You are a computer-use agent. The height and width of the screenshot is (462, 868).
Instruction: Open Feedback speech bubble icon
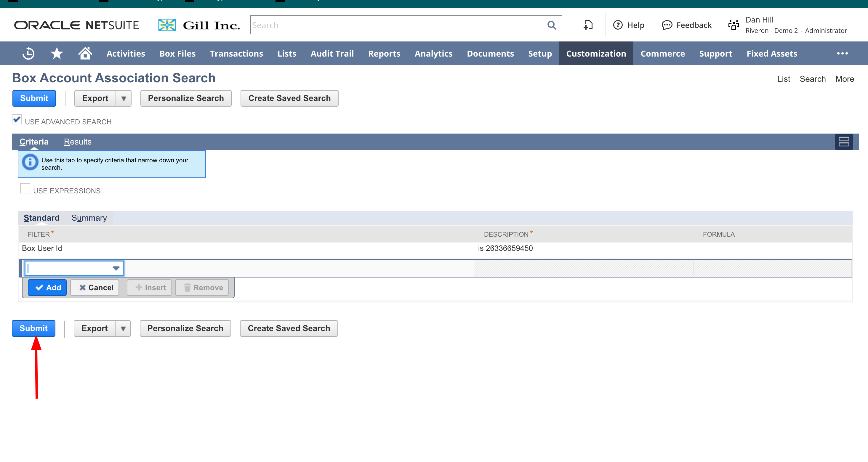(x=667, y=25)
